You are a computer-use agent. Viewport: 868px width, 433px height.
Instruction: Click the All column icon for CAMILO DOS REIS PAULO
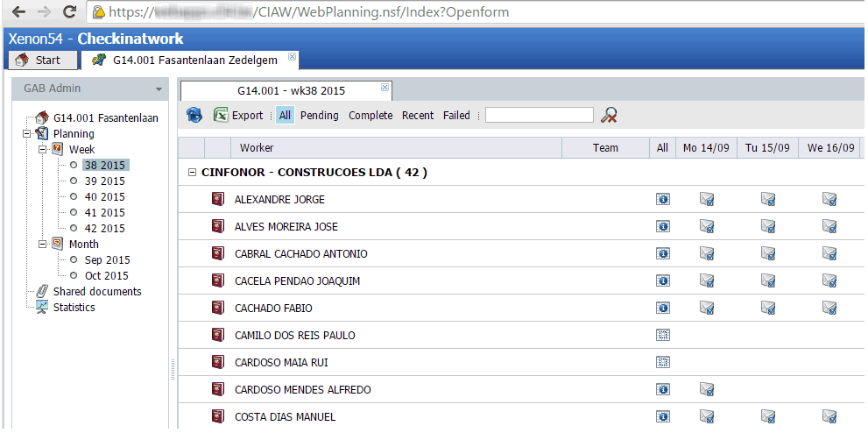663,336
